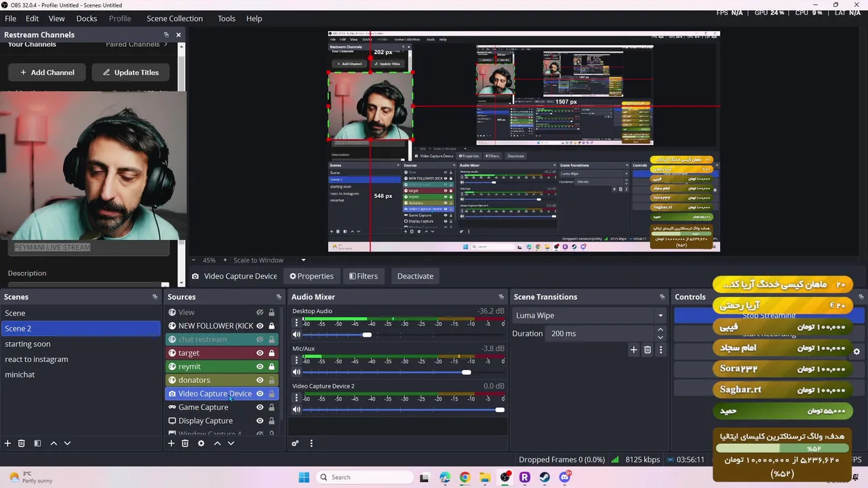
Task: Open Desktop Audio three-dot options
Action: click(x=296, y=323)
